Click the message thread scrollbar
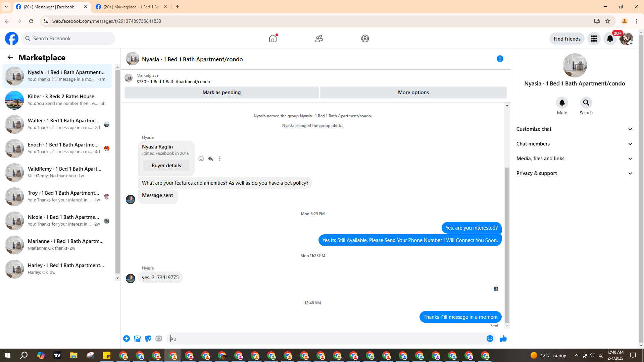644x362 pixels. pos(507,245)
